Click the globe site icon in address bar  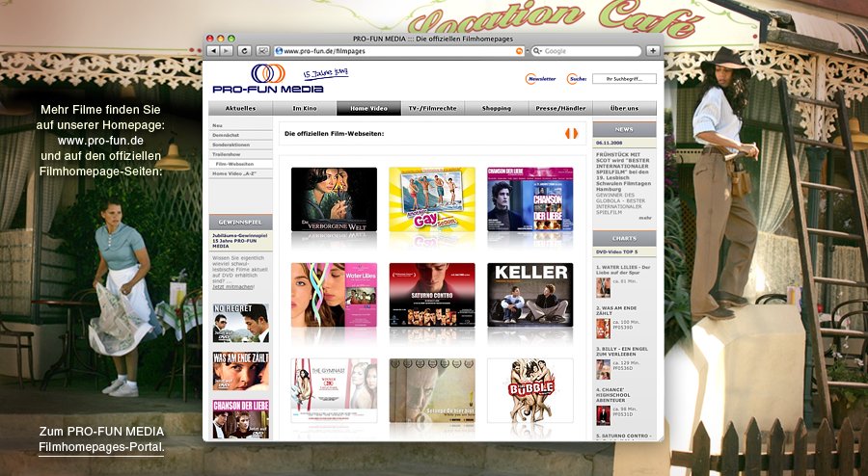(279, 51)
